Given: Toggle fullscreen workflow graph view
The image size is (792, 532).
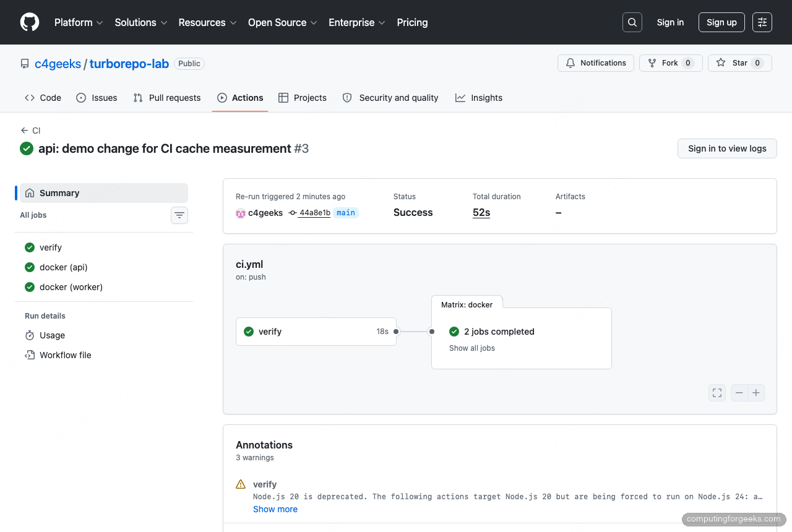Looking at the screenshot, I should pyautogui.click(x=717, y=393).
